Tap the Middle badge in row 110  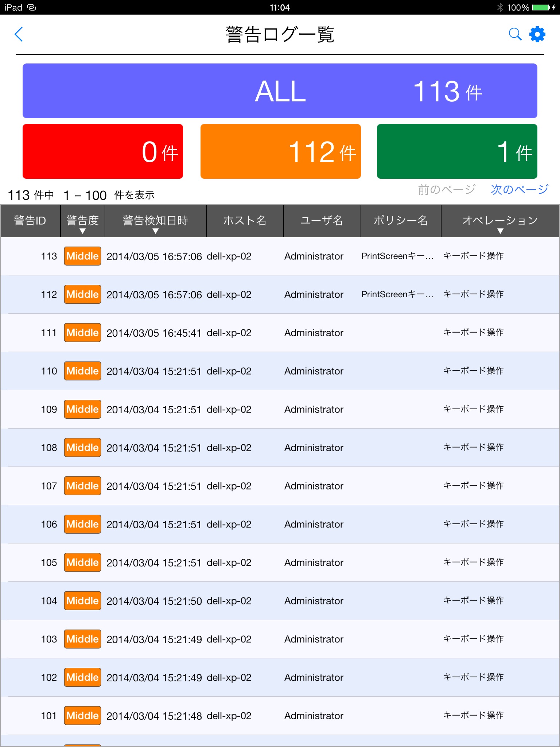tap(83, 371)
